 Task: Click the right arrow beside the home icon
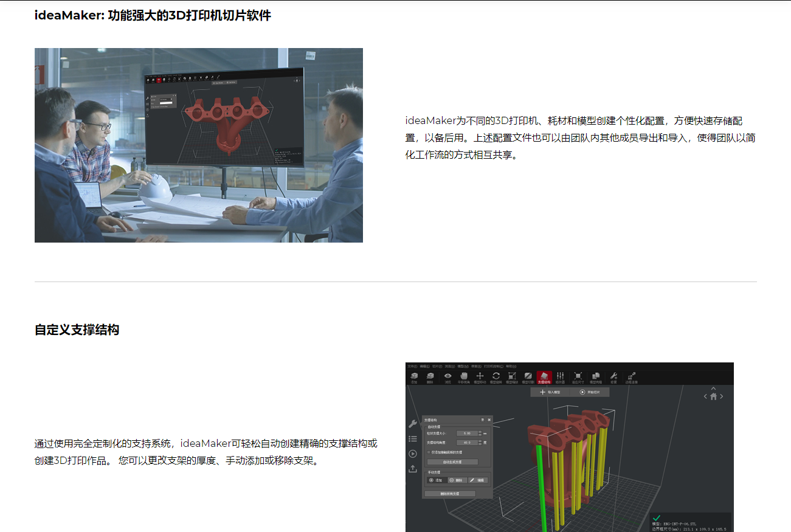coord(722,396)
